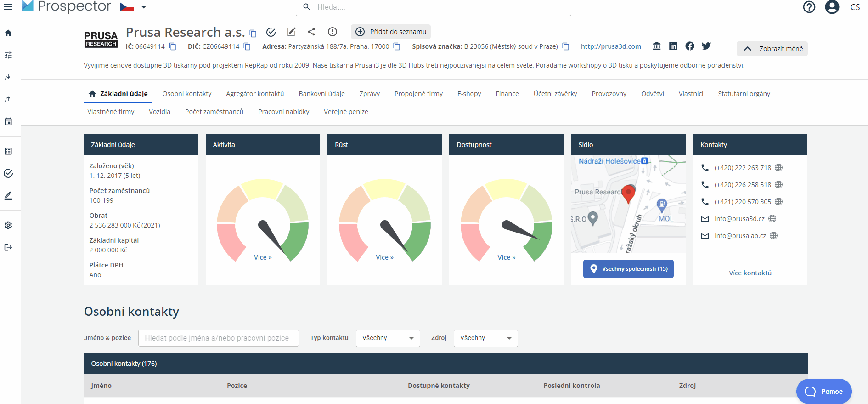Collapse details with Zobrazit méně

point(772,49)
